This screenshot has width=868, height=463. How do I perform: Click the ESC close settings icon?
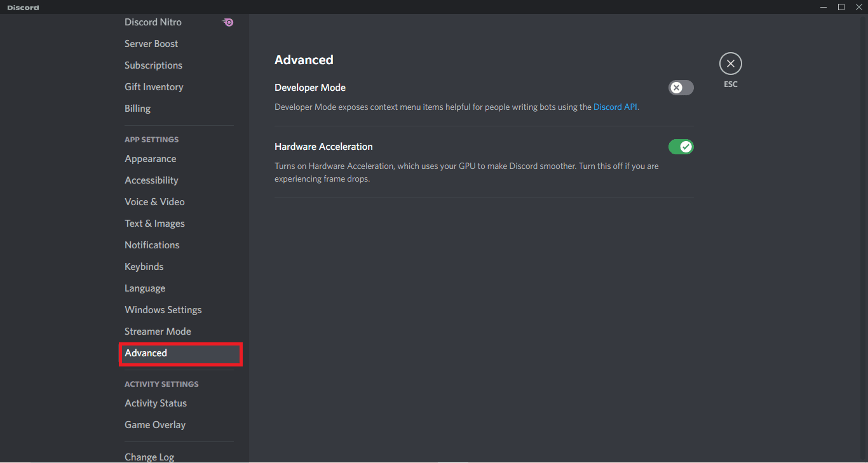(x=730, y=64)
